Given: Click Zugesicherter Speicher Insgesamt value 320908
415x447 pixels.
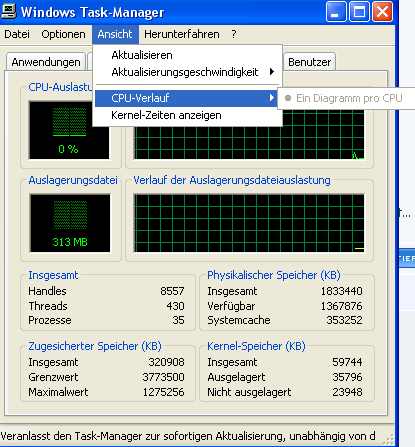Looking at the screenshot, I should (x=166, y=362).
